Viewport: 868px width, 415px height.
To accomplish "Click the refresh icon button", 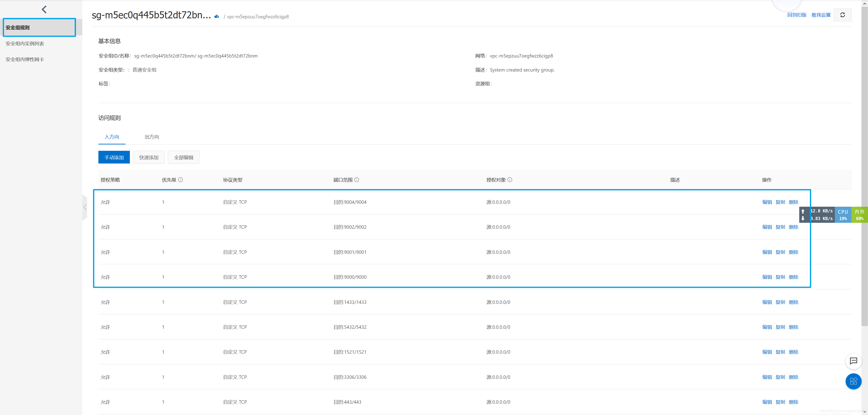I will point(842,15).
